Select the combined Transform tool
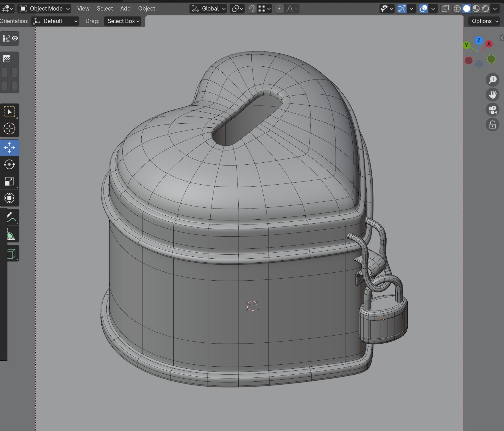 pos(9,198)
